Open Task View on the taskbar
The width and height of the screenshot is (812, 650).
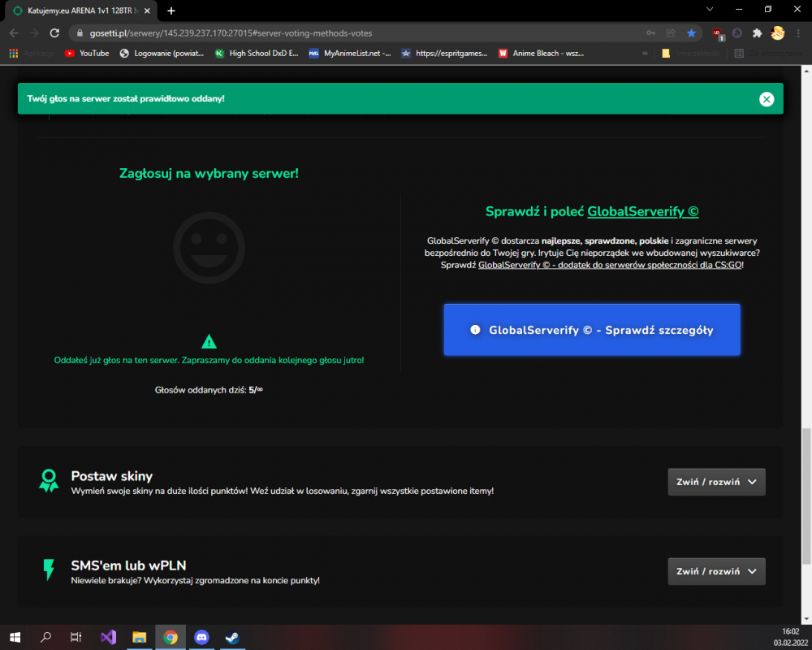click(76, 637)
